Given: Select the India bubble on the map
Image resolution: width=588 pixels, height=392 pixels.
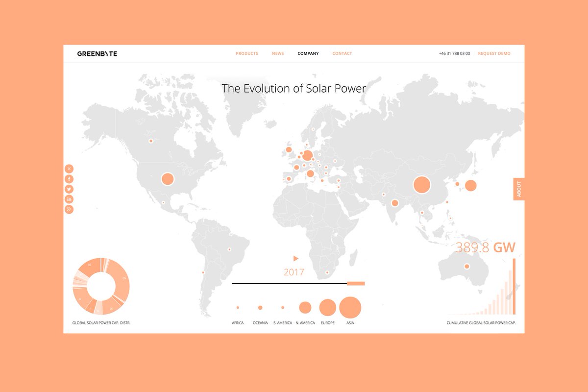Looking at the screenshot, I should 394,203.
